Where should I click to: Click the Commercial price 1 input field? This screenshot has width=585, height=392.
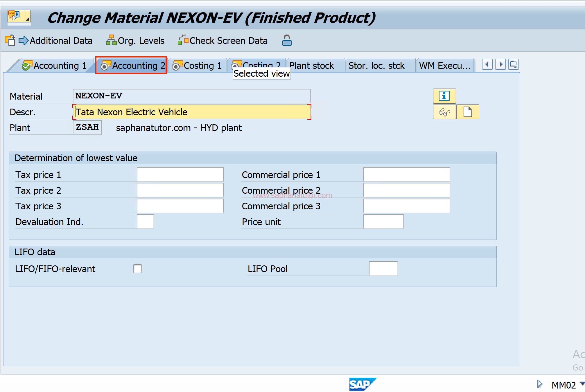pyautogui.click(x=407, y=175)
